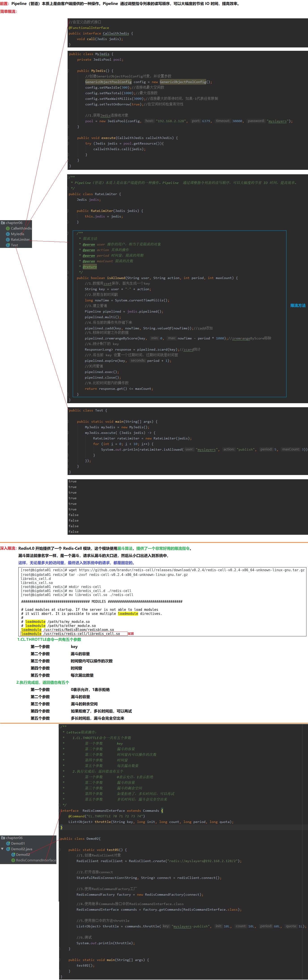The image size is (308, 980).
Task: Click the isAllowed method name in code
Action: [x=115, y=278]
